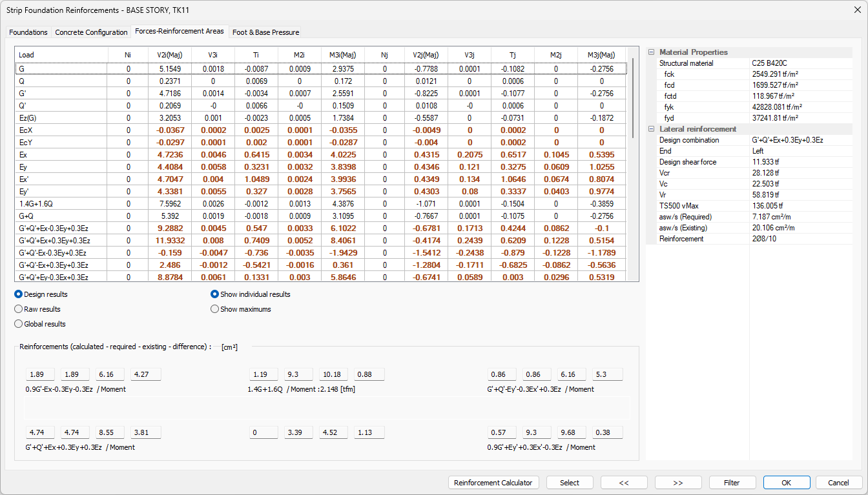
Task: Select the Design results radio button
Action: tap(19, 294)
